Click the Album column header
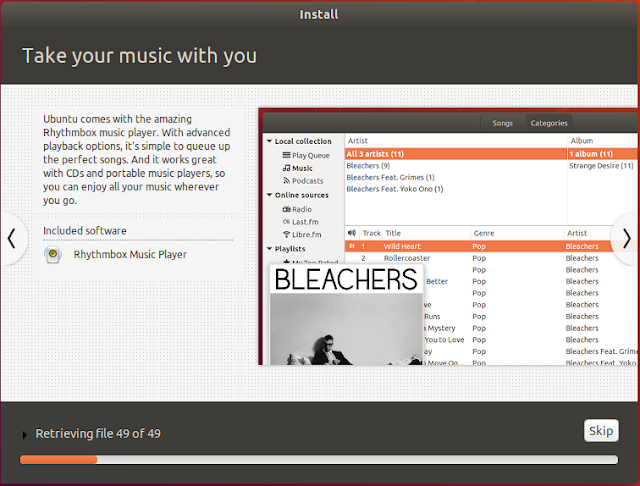 [x=602, y=141]
